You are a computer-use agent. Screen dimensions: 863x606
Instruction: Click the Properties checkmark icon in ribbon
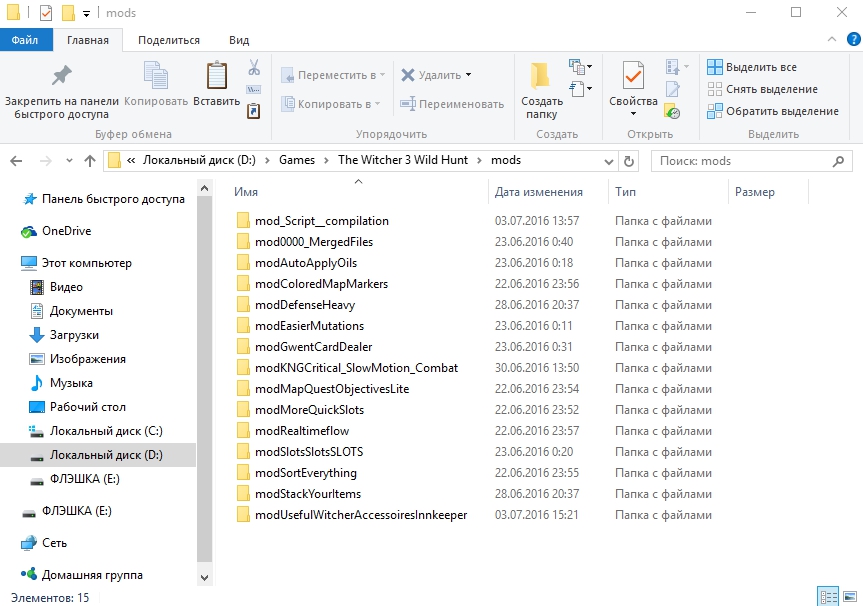click(632, 76)
